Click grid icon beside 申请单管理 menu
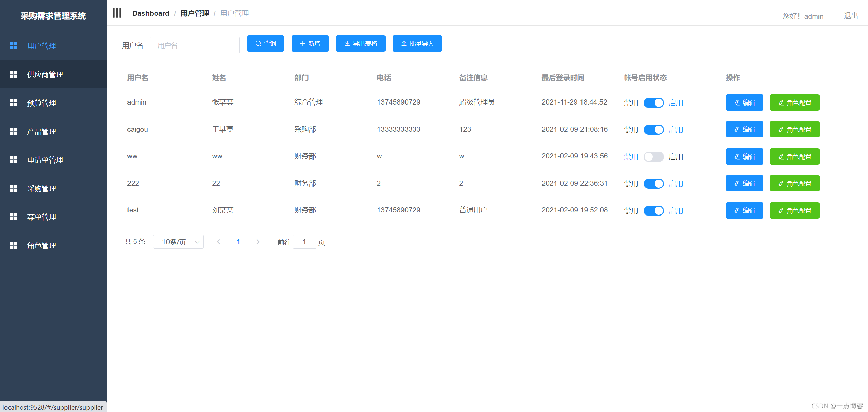Viewport: 868px width, 412px height. pos(14,160)
